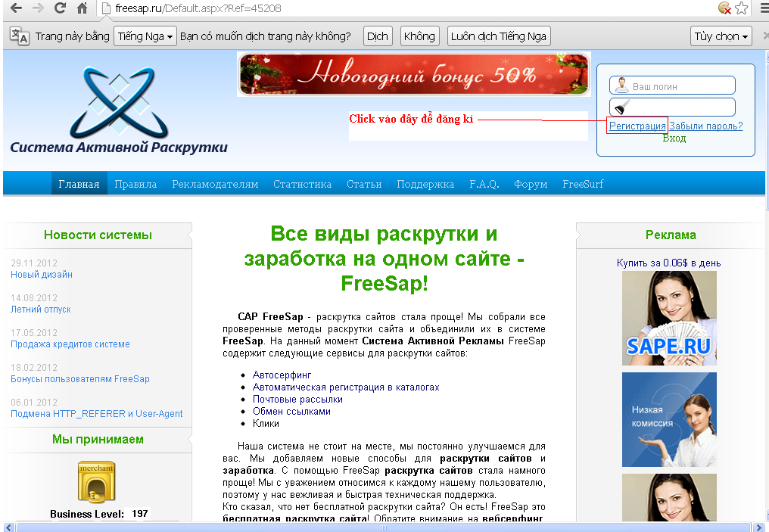This screenshot has width=769, height=532.
Task: Click the Мы принимаем heading
Action: click(x=98, y=440)
